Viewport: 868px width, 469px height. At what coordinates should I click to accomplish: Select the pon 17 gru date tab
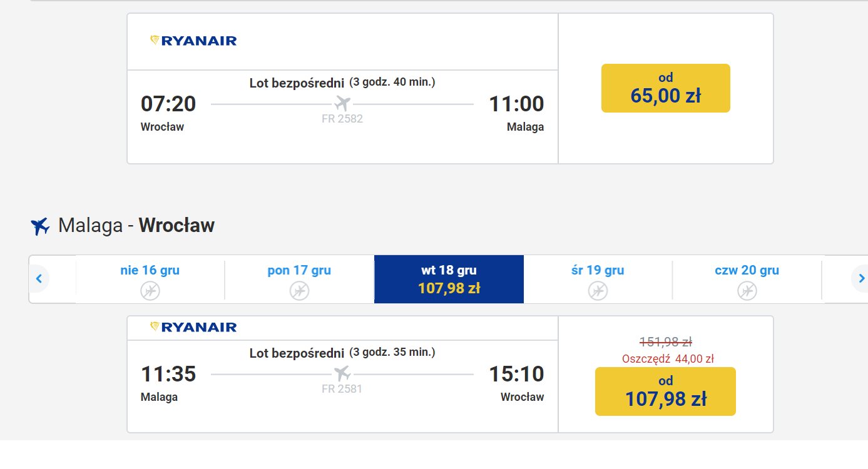pos(299,279)
